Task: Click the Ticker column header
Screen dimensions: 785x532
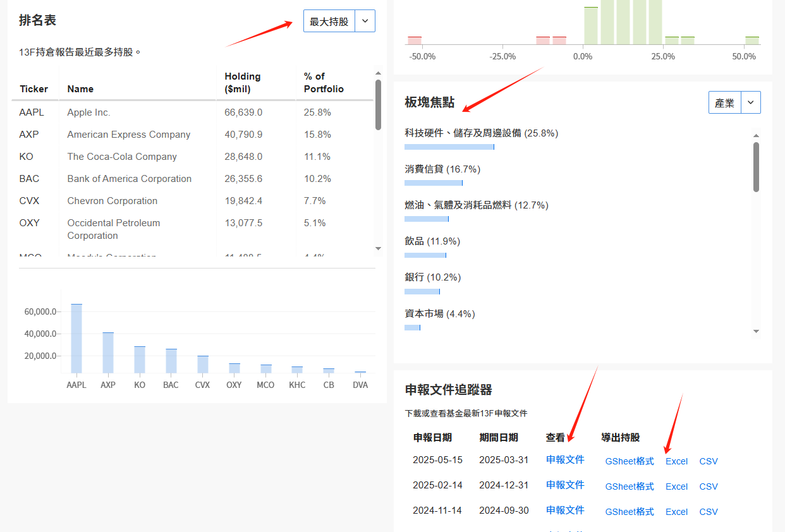Action: pos(34,89)
